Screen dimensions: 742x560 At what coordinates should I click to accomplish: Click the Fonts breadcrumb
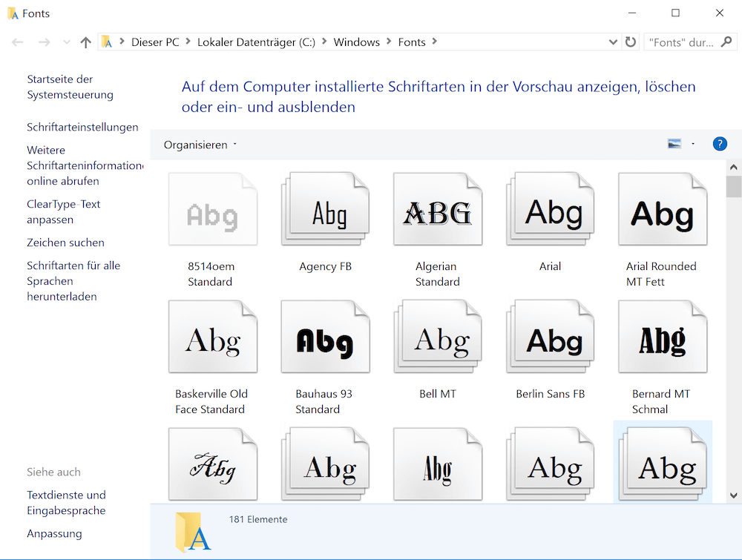412,42
